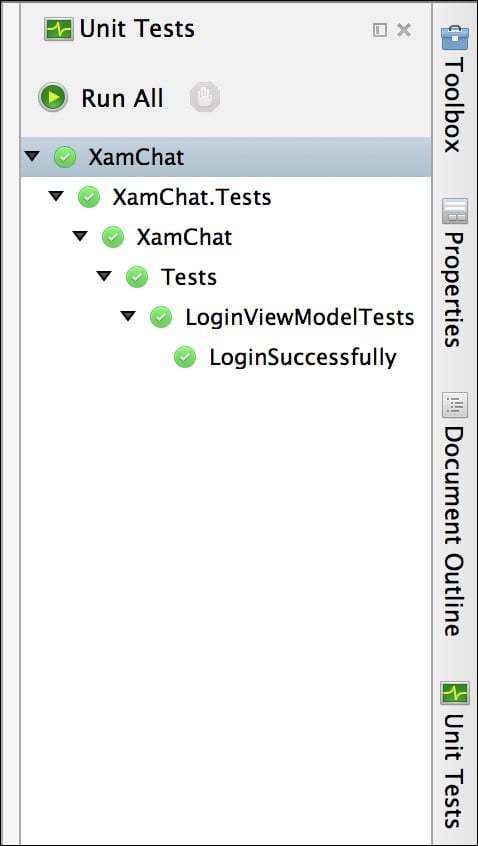
Task: Switch to the Toolbox side tab
Action: (x=454, y=90)
